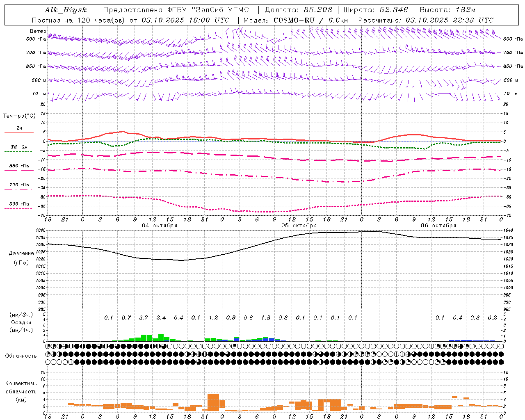Click the elevation value Высота: 182м
This screenshot has height=420, width=525.
[448, 10]
